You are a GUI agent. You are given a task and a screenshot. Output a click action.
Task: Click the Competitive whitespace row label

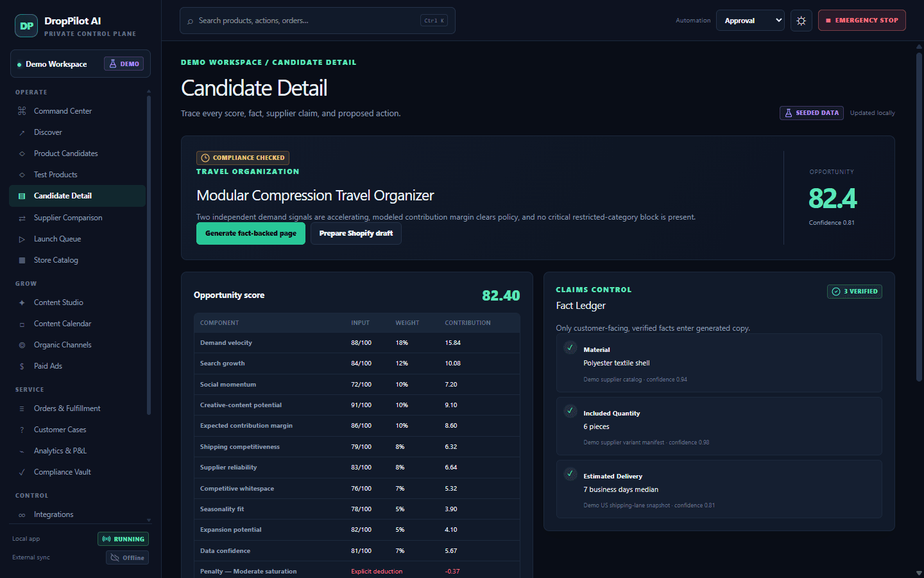[x=237, y=489]
